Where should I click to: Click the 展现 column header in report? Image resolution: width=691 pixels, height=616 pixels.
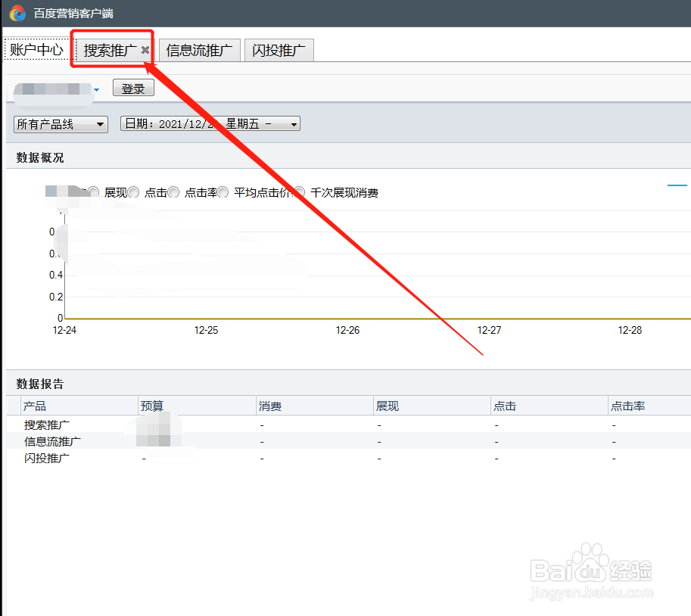(432, 406)
